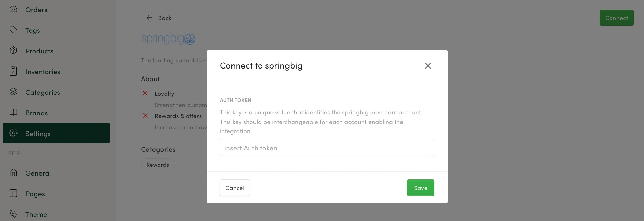
Task: Click the Categories layers icon
Action: (x=13, y=92)
